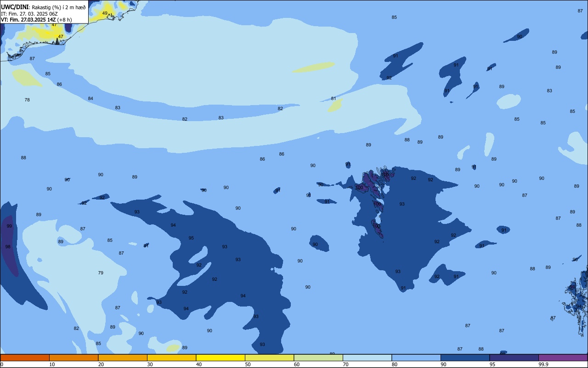This screenshot has width=588, height=368.
Task: Click the legend tick label '50'
Action: [x=248, y=364]
